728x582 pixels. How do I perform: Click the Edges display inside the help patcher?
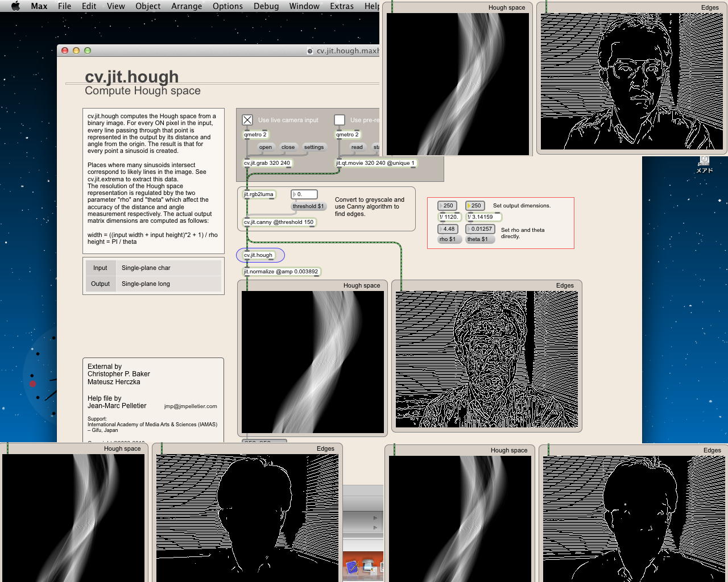pos(487,359)
